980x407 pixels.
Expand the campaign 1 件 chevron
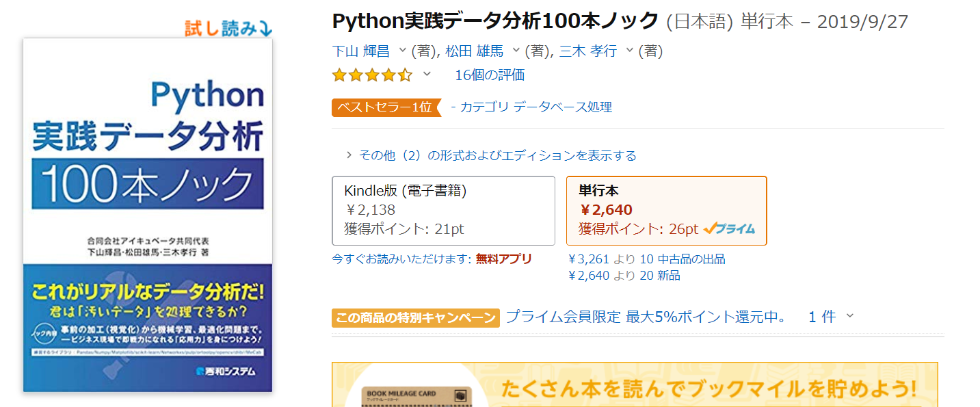(x=850, y=316)
